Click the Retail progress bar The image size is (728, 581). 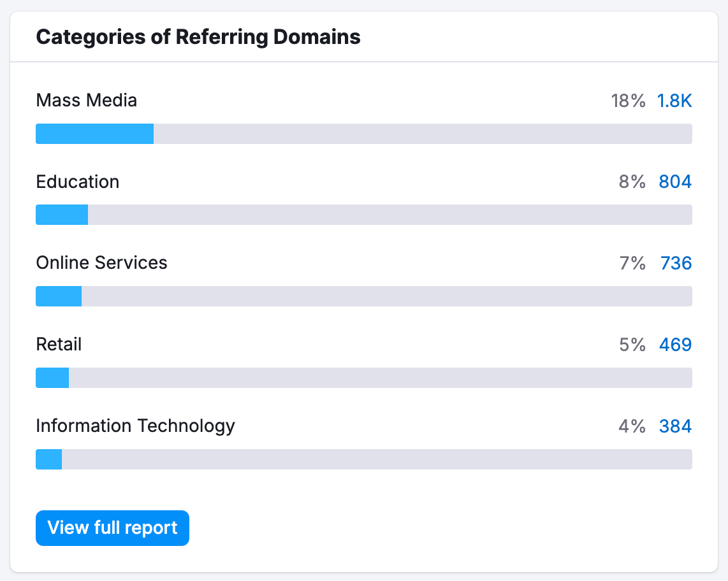(x=364, y=378)
